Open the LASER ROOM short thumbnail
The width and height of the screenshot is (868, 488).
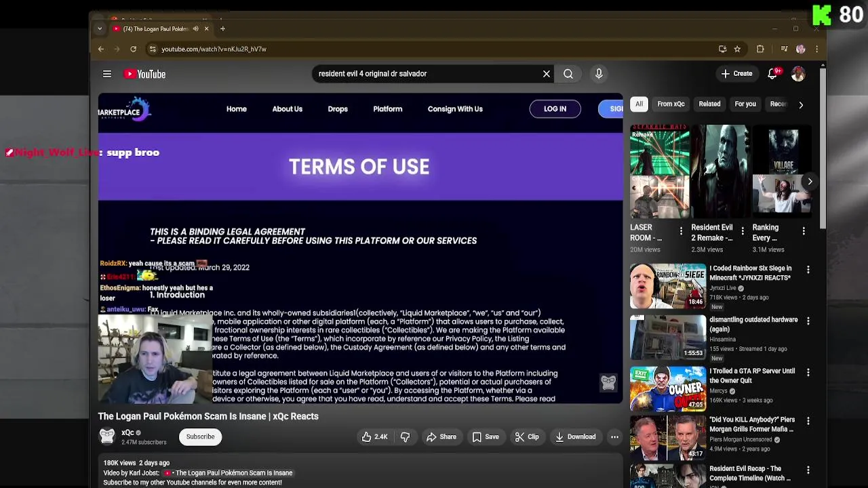[660, 173]
